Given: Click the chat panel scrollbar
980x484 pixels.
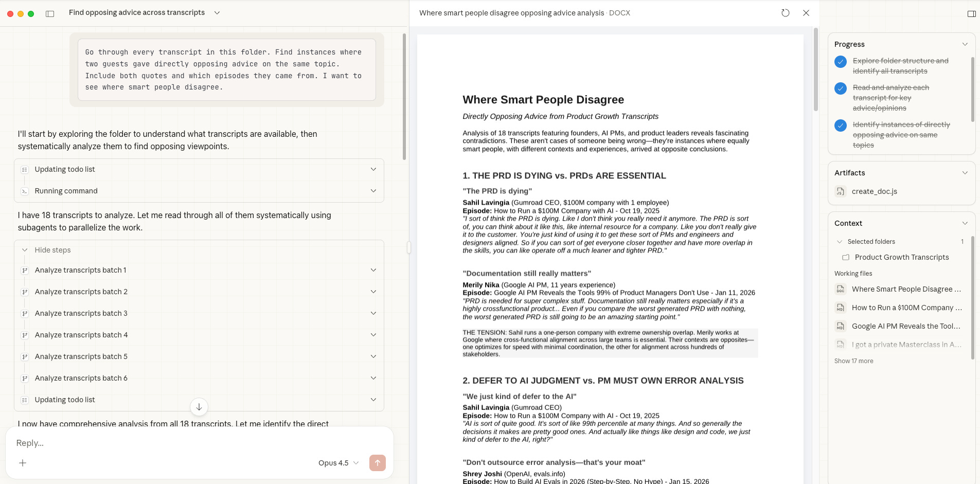Looking at the screenshot, I should (x=404, y=97).
